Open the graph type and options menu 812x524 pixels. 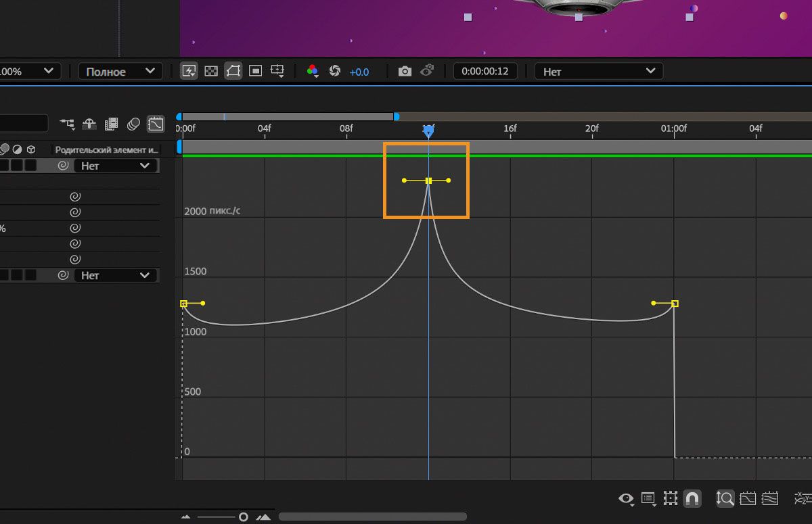coord(648,499)
